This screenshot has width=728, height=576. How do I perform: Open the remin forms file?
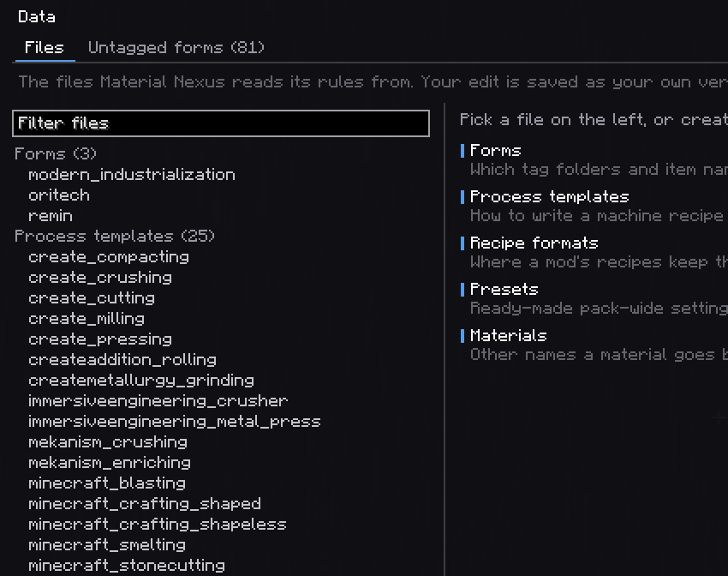[x=51, y=216]
